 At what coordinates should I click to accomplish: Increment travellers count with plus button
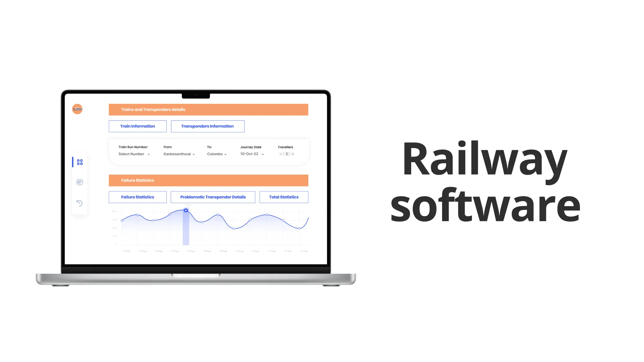tap(293, 154)
